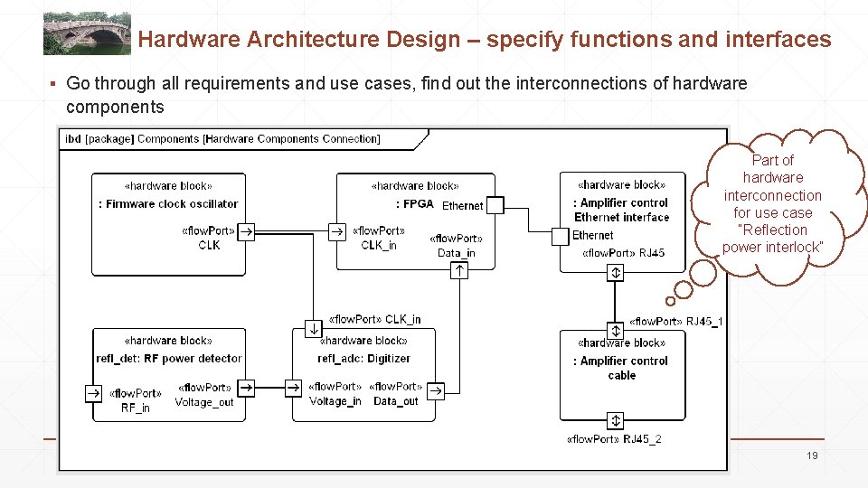
Task: Click the 'CLK' label in oscillator block
Action: tap(209, 245)
